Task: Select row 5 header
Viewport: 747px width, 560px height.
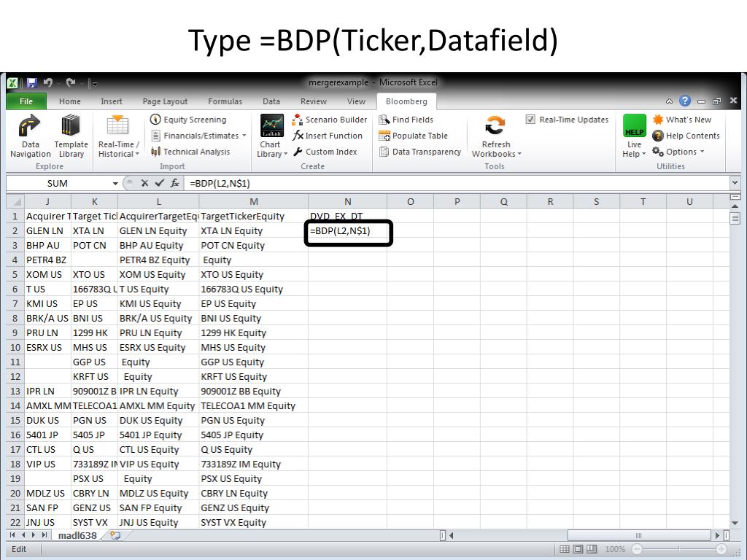Action: (x=15, y=274)
